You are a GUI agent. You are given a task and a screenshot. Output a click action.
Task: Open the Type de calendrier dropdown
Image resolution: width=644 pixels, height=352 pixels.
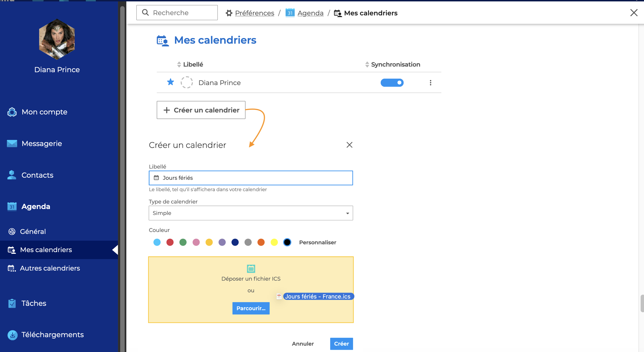coord(251,213)
